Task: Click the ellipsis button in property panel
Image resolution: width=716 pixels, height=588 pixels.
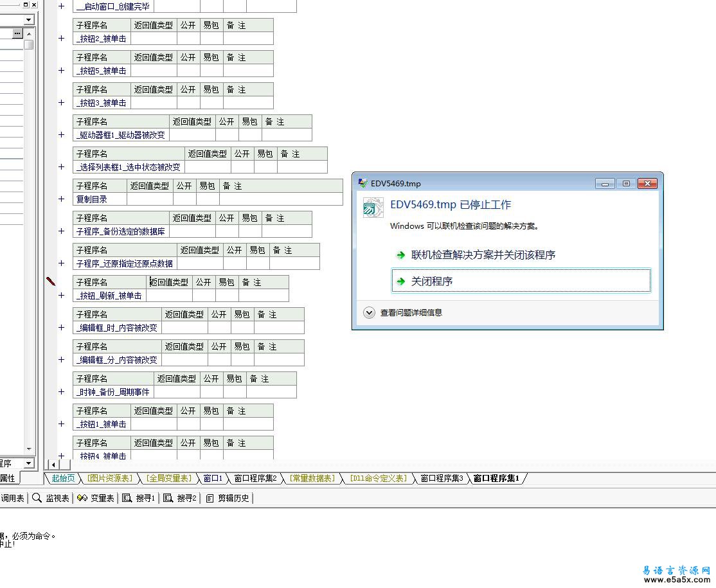Action: pos(17,33)
